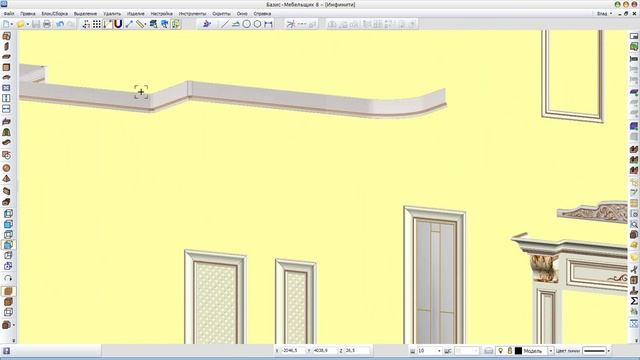Open a file with the yellow folder icon
Viewport: 640px width, 360px height.
pyautogui.click(x=20, y=24)
